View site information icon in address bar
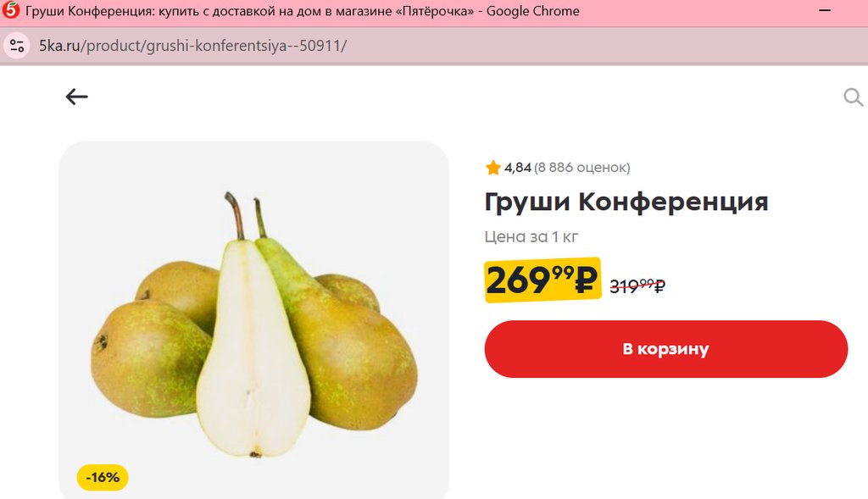868x499 pixels. (x=17, y=46)
